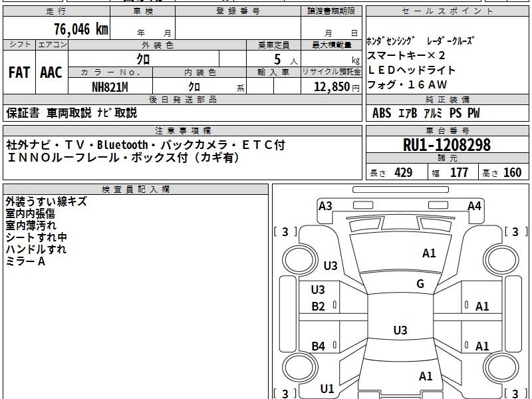Image resolution: width=532 pixels, height=399 pixels.
Task: Click the A3 mark on the car diagram
Action: coord(325,206)
